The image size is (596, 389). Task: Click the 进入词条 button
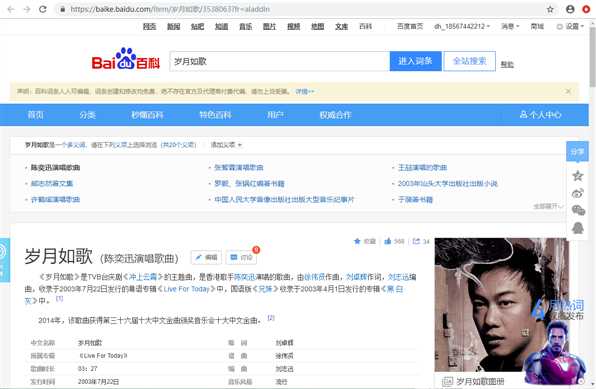(415, 61)
